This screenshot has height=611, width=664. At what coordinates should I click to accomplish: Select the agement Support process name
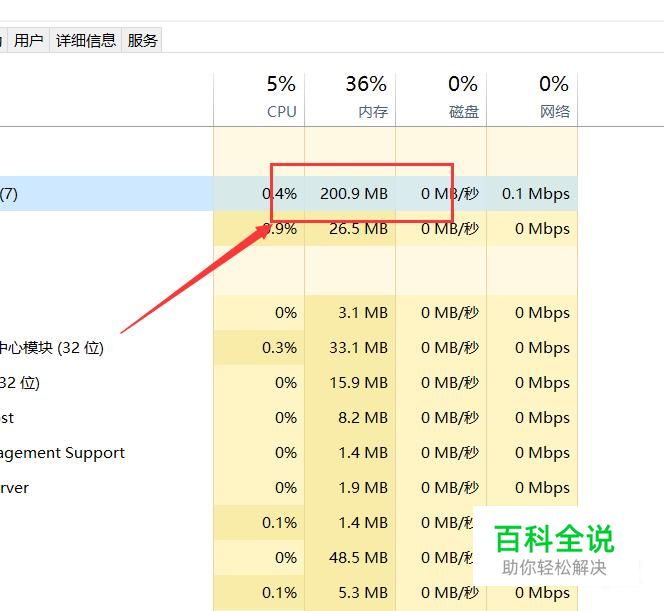tap(62, 453)
